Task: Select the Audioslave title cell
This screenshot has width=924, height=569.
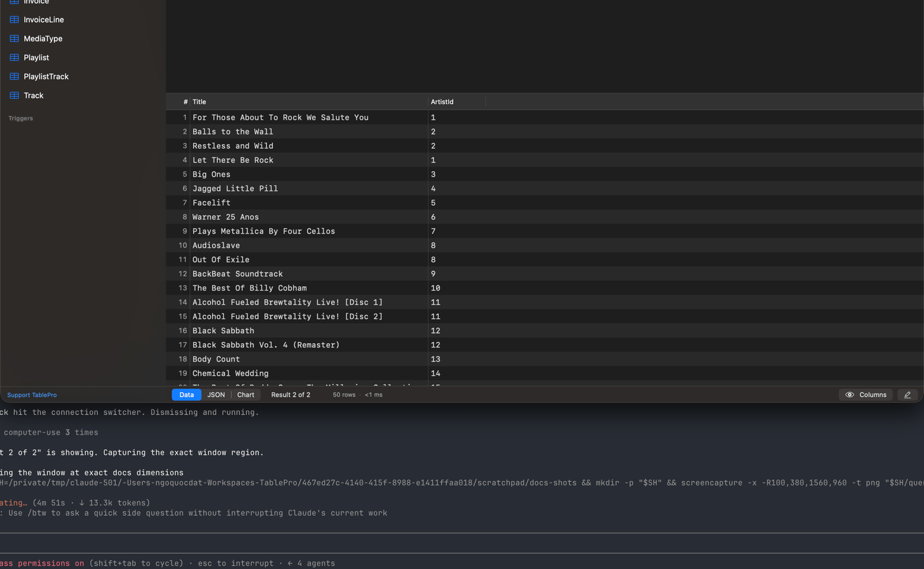Action: pyautogui.click(x=309, y=245)
